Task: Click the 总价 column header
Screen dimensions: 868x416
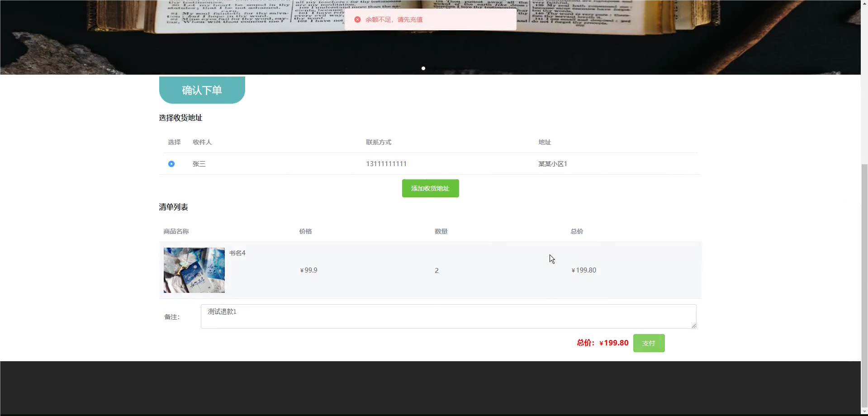Action: 577,231
